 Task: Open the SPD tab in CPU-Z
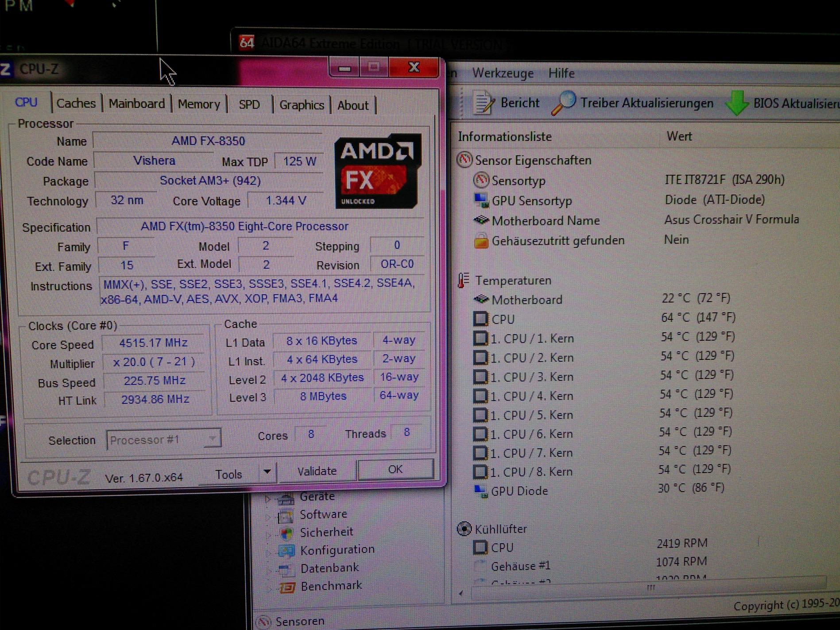tap(249, 104)
